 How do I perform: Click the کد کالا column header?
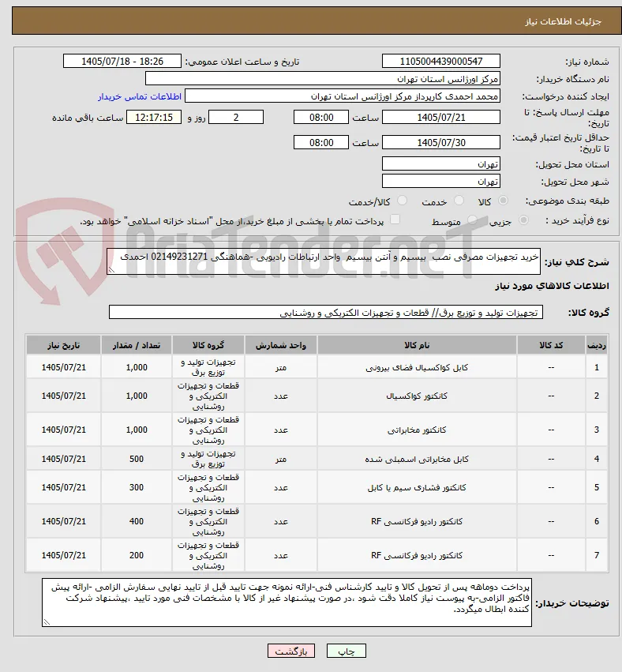coord(551,345)
